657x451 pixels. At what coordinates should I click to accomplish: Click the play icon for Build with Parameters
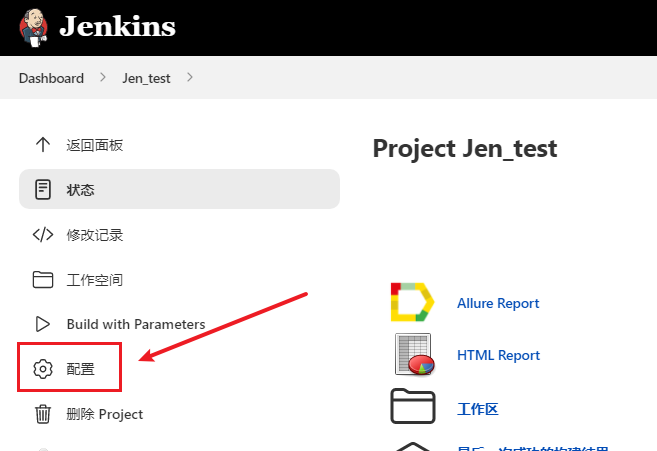(x=43, y=324)
